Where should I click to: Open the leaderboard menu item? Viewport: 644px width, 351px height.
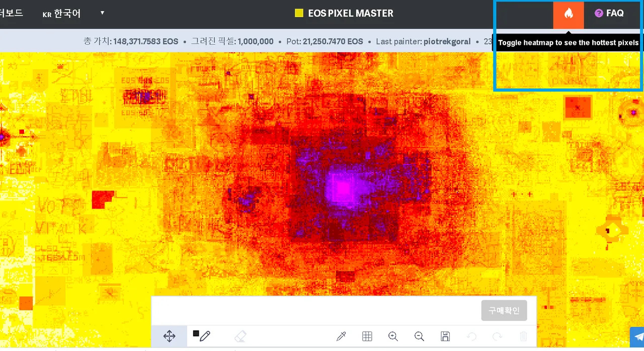(x=11, y=13)
